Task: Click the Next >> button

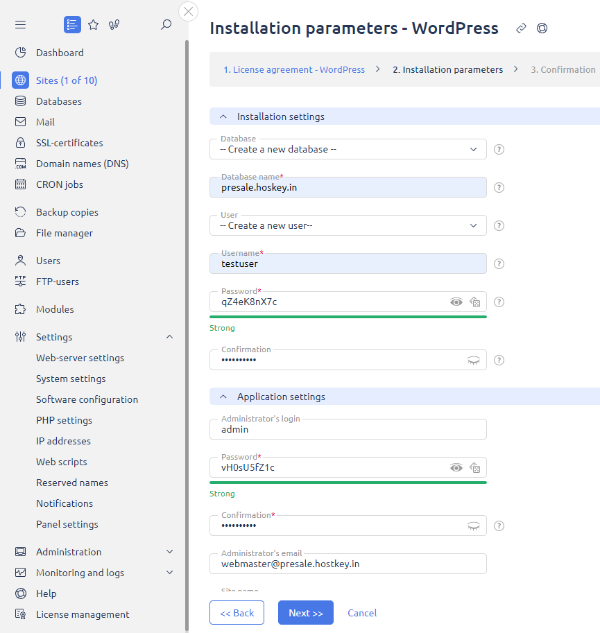Action: coord(305,612)
